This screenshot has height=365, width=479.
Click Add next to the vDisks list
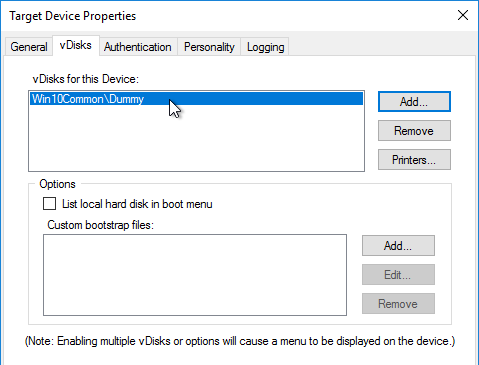414,102
